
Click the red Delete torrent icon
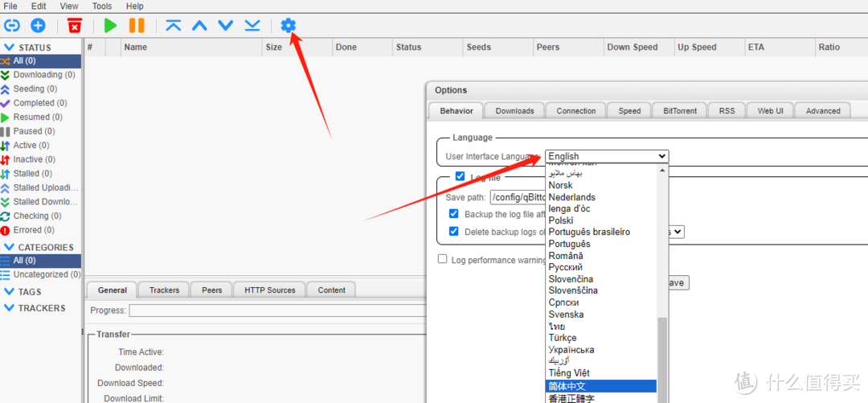[75, 26]
